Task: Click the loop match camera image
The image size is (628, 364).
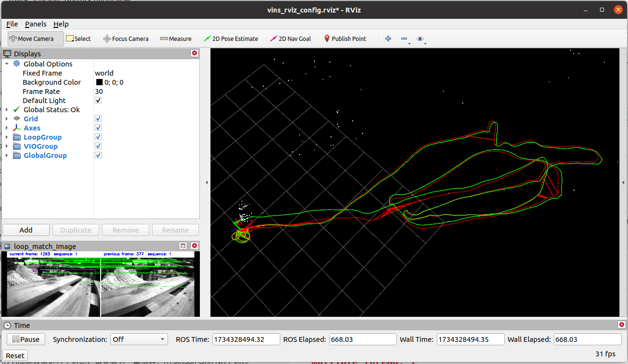Action: tap(101, 284)
